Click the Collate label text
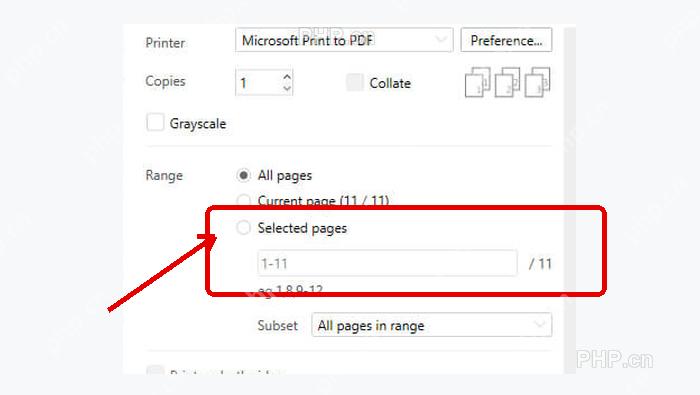Image resolution: width=700 pixels, height=395 pixels. 390,83
